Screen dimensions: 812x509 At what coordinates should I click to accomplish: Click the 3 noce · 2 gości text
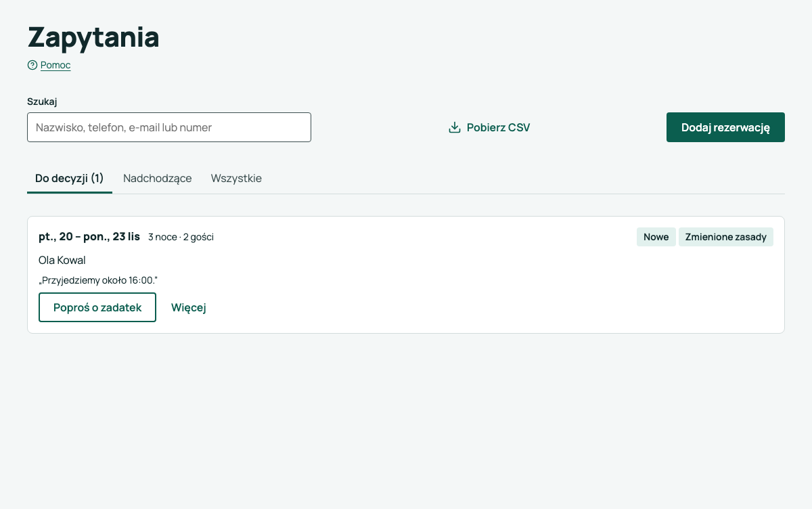(181, 237)
